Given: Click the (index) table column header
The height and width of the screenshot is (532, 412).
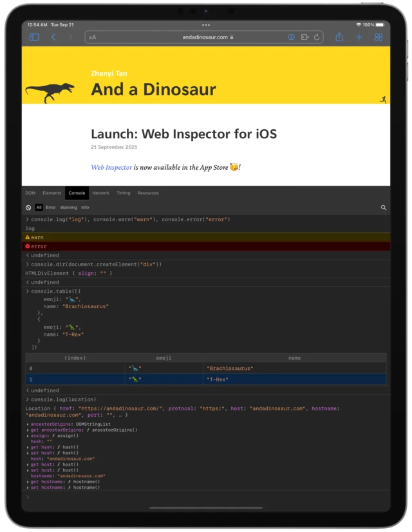Looking at the screenshot, I should click(75, 358).
